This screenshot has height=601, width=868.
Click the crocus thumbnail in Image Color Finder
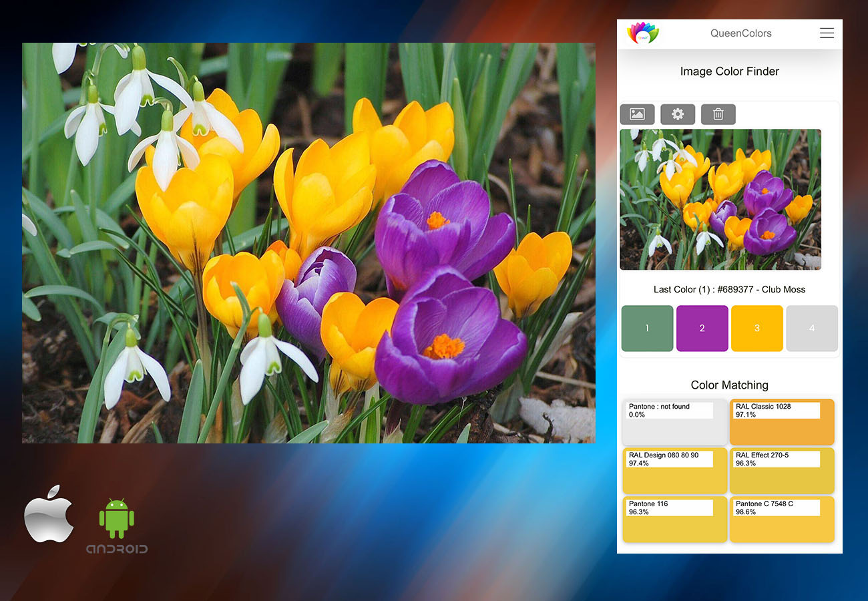720,200
